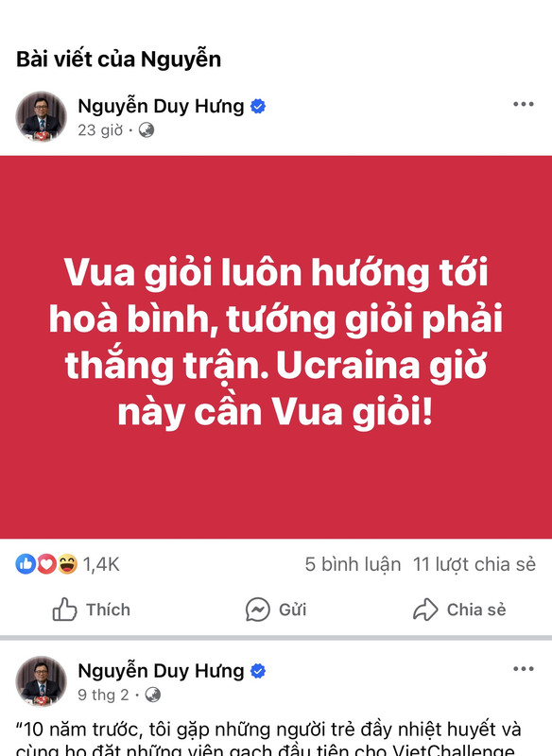Click the thumbs-up Thích icon
Viewport: 552px width, 756px height.
(x=64, y=610)
